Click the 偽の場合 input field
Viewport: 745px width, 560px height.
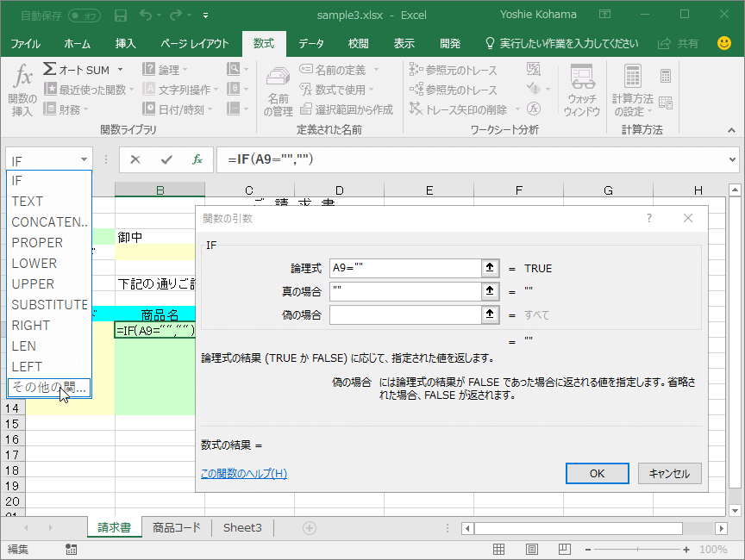tap(405, 314)
